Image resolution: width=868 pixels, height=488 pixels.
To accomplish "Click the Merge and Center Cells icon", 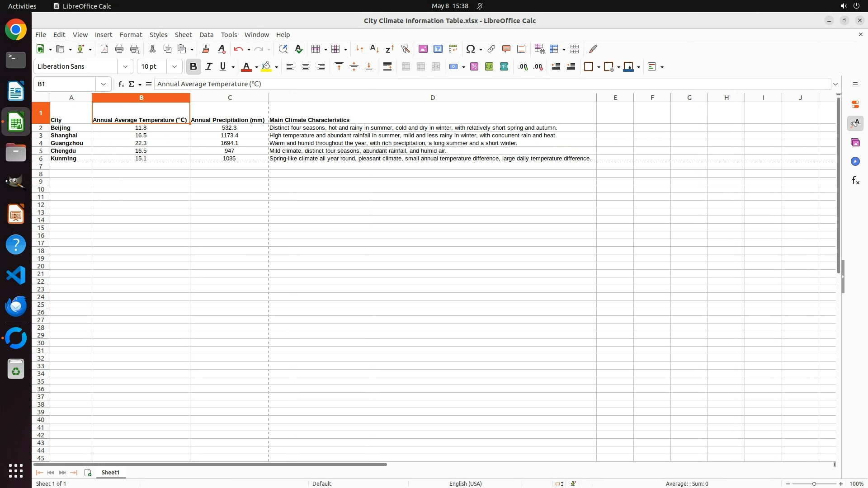I will tap(406, 66).
